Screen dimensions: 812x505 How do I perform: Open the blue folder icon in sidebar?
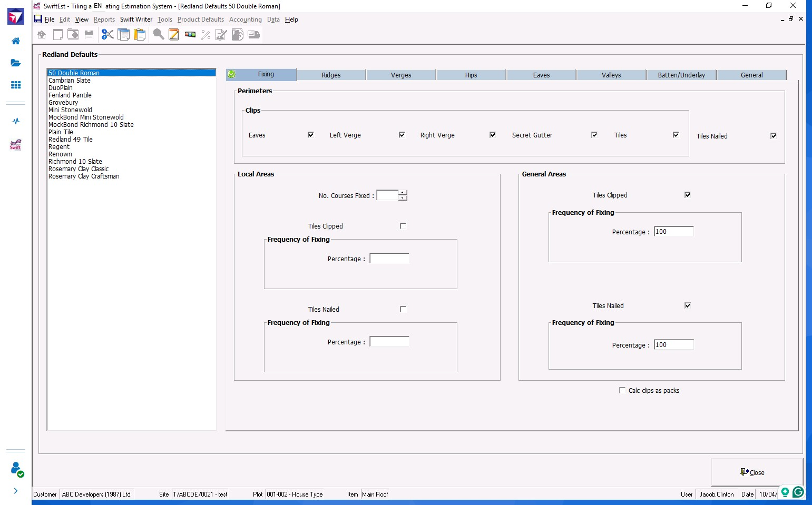point(16,63)
